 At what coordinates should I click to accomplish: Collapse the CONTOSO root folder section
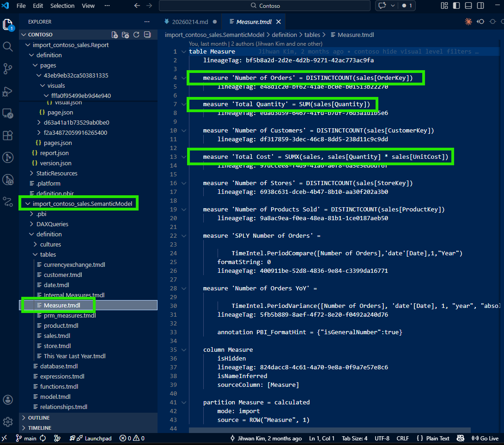tap(24, 35)
